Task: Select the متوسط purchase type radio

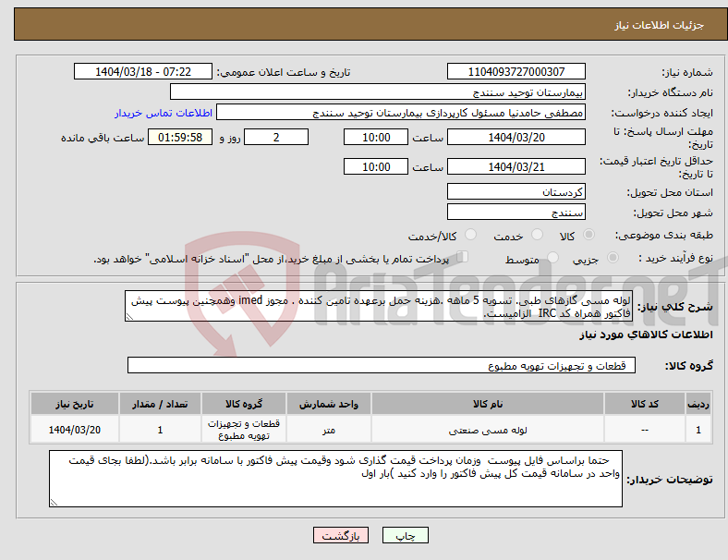Action: [x=553, y=258]
